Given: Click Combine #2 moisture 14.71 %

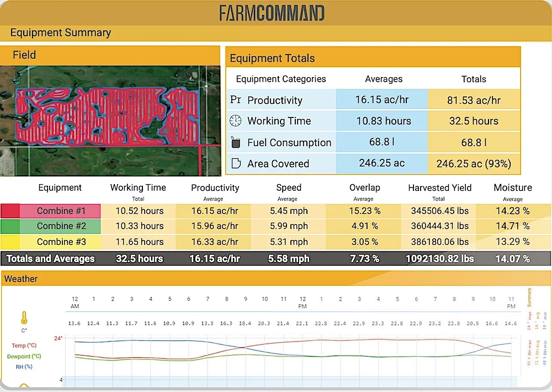Looking at the screenshot, I should point(513,226).
